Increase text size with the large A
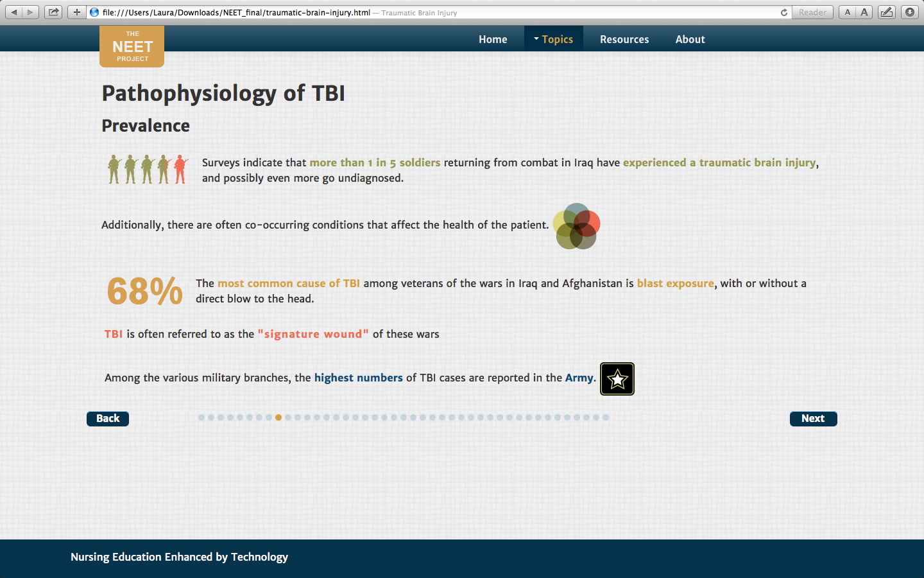This screenshot has width=924, height=578. [x=864, y=12]
